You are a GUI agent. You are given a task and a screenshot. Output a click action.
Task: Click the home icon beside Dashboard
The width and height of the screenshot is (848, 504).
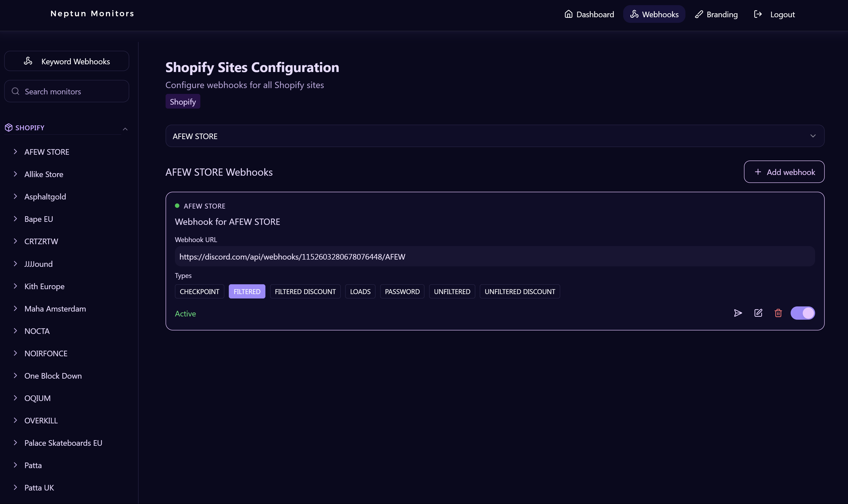[x=568, y=14]
